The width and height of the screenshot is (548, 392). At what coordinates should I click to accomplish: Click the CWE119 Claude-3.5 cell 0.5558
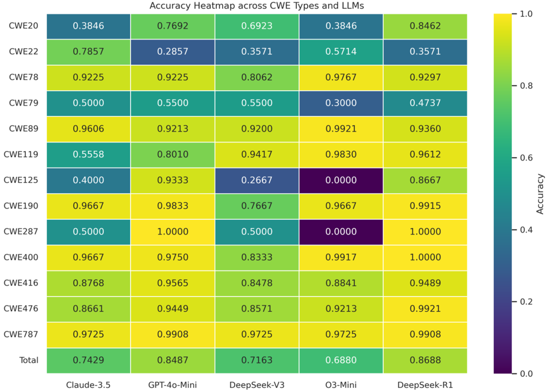(x=88, y=155)
